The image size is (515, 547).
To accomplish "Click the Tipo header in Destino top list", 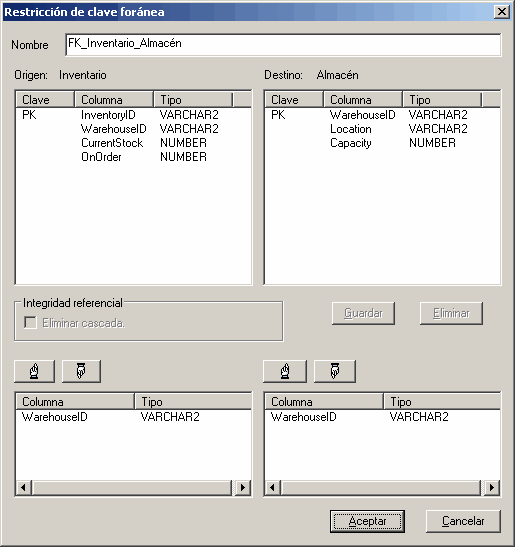I will pyautogui.click(x=442, y=100).
